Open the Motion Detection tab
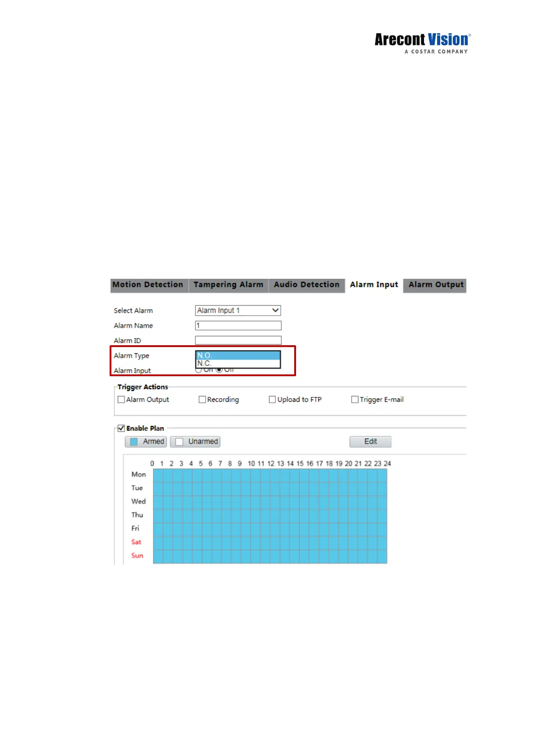The height and width of the screenshot is (756, 535). coord(148,285)
